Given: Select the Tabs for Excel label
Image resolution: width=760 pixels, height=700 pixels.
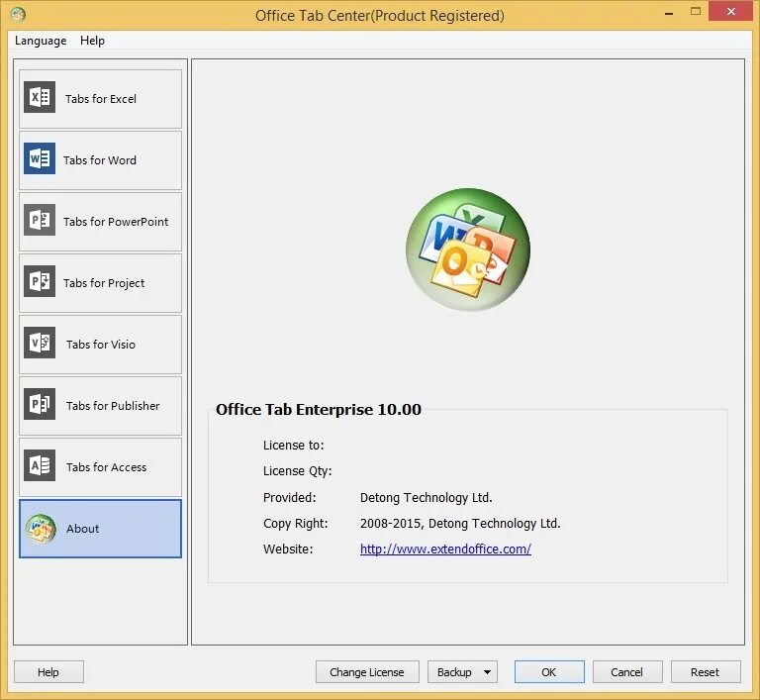Looking at the screenshot, I should [101, 99].
